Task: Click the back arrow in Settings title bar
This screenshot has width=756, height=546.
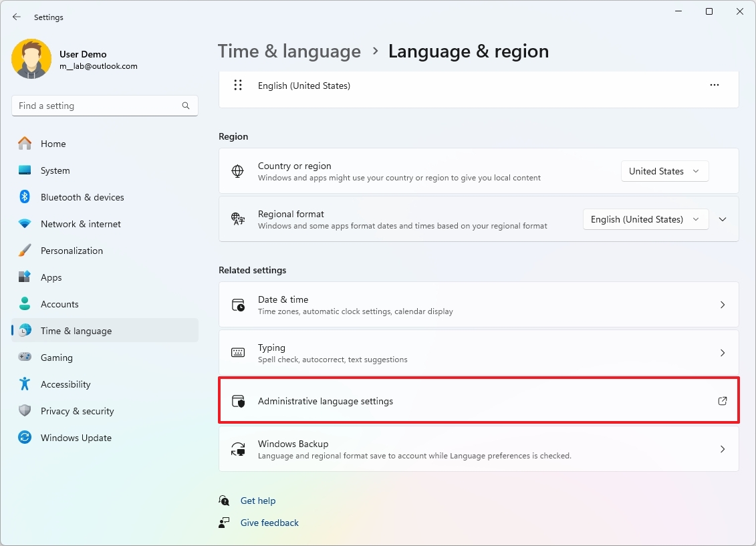Action: pos(17,17)
